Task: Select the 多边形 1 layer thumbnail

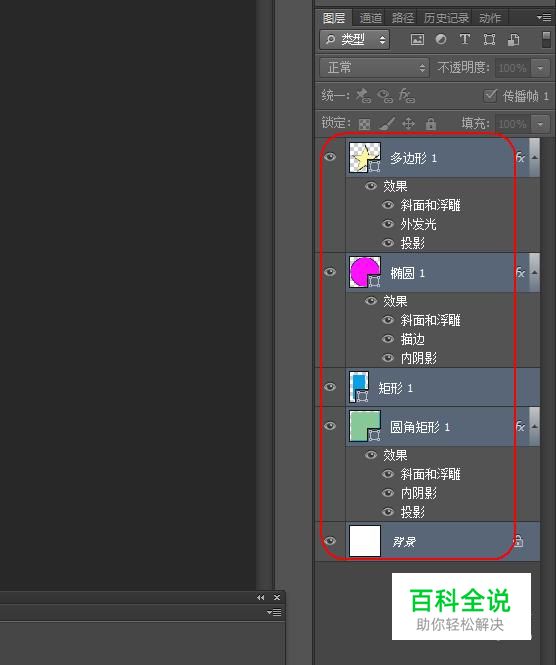Action: (x=365, y=157)
